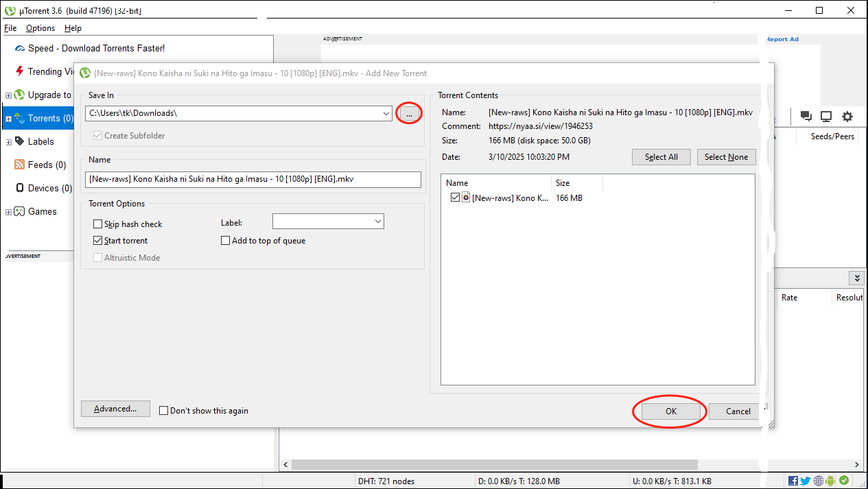
Task: Click µTorrent logo in Add New Torrent title
Action: pyautogui.click(x=84, y=73)
